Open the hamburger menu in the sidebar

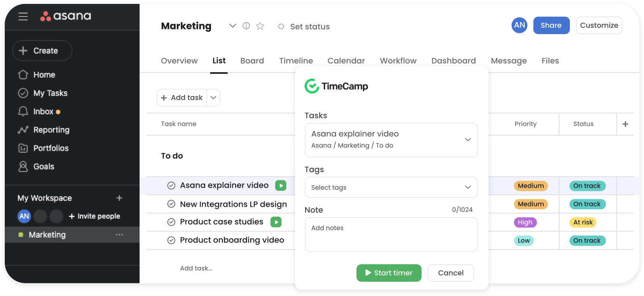(23, 16)
